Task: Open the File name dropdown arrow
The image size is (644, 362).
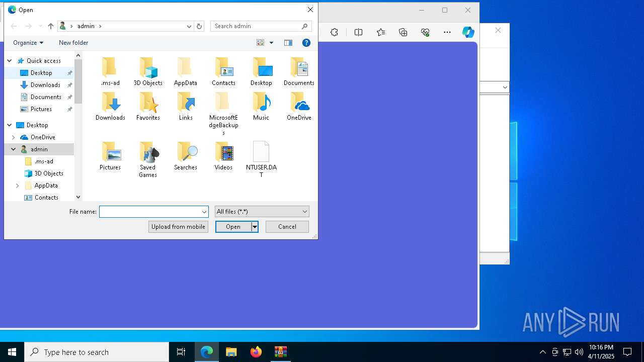Action: (204, 212)
